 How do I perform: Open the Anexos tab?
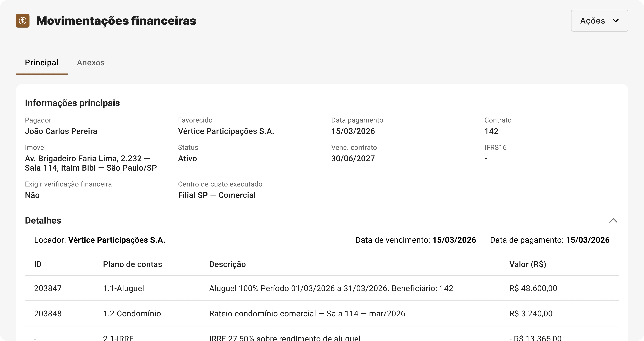(91, 63)
